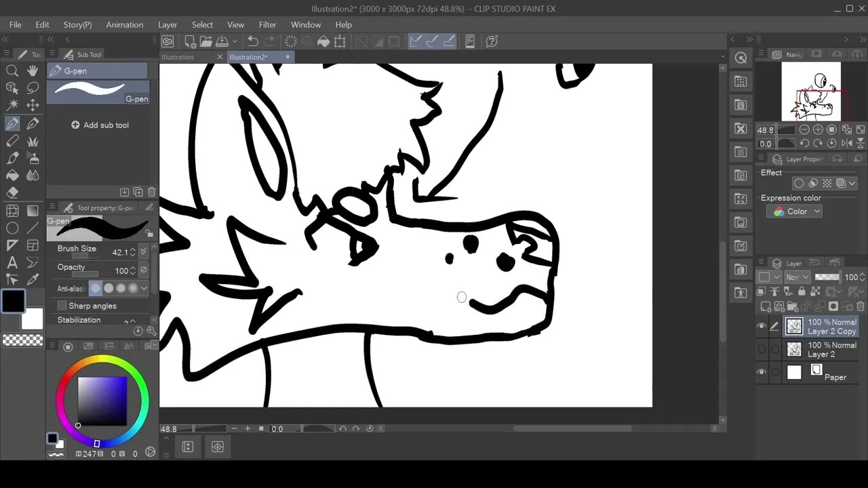The height and width of the screenshot is (488, 868).
Task: Select the Text tool
Action: coord(12,263)
